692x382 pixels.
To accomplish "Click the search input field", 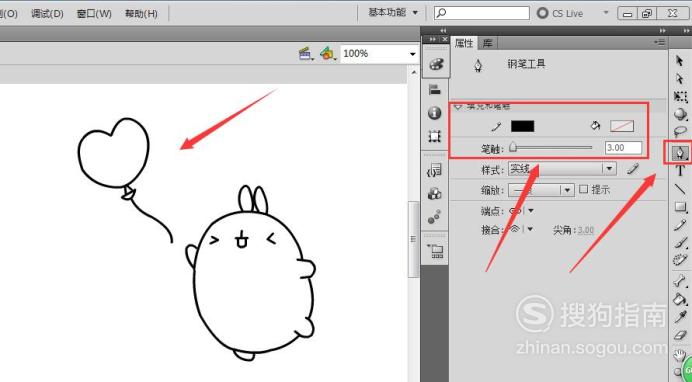I will point(482,13).
